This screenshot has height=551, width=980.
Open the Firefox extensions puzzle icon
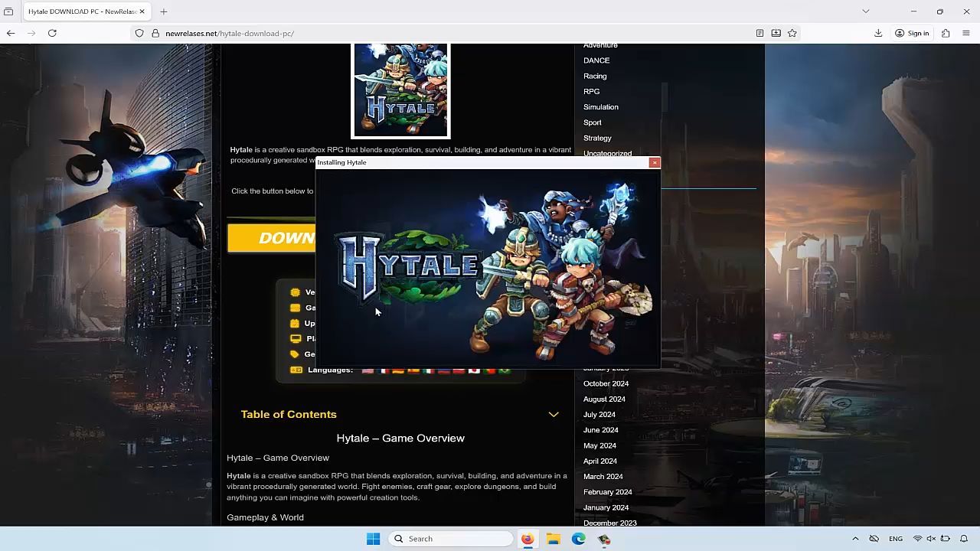(x=946, y=33)
